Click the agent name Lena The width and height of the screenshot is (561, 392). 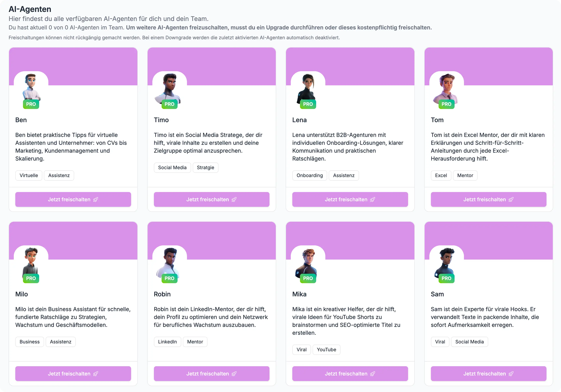(x=300, y=120)
